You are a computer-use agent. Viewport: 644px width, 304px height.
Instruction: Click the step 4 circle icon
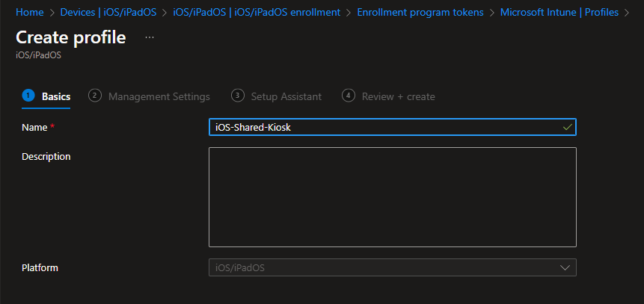tap(348, 96)
